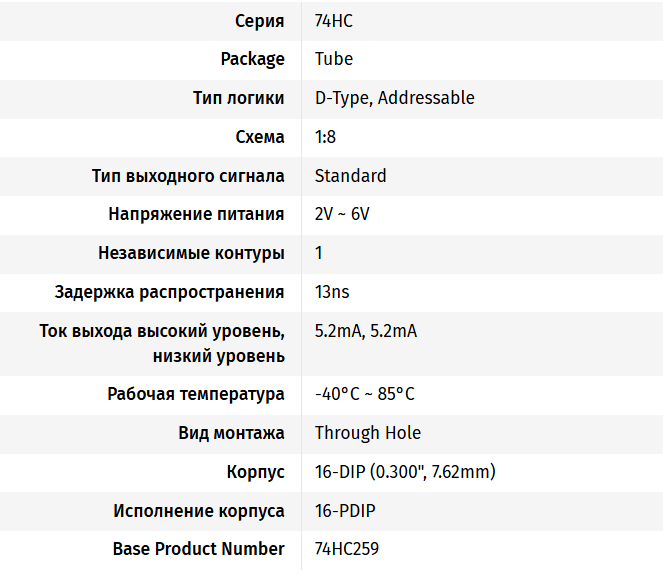Select the "5.2mA, 5.2mA" current value
The width and height of the screenshot is (663, 578).
(365, 332)
